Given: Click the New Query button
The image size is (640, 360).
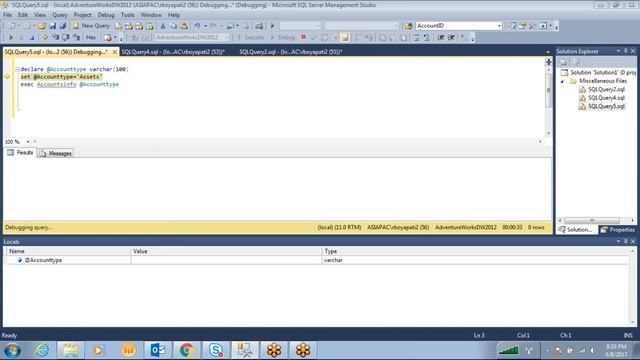Looking at the screenshot, I should click(x=91, y=26).
